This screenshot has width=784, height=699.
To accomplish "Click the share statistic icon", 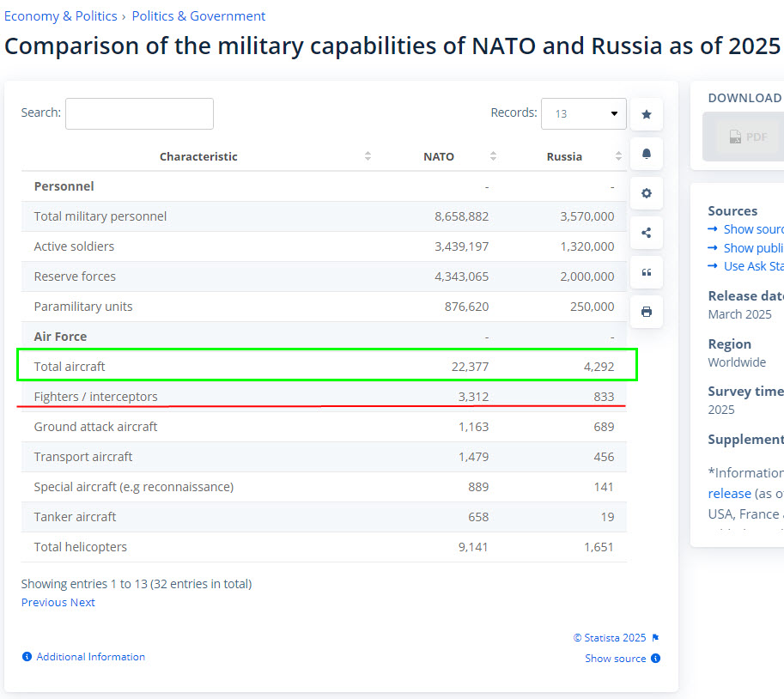I will 647,233.
